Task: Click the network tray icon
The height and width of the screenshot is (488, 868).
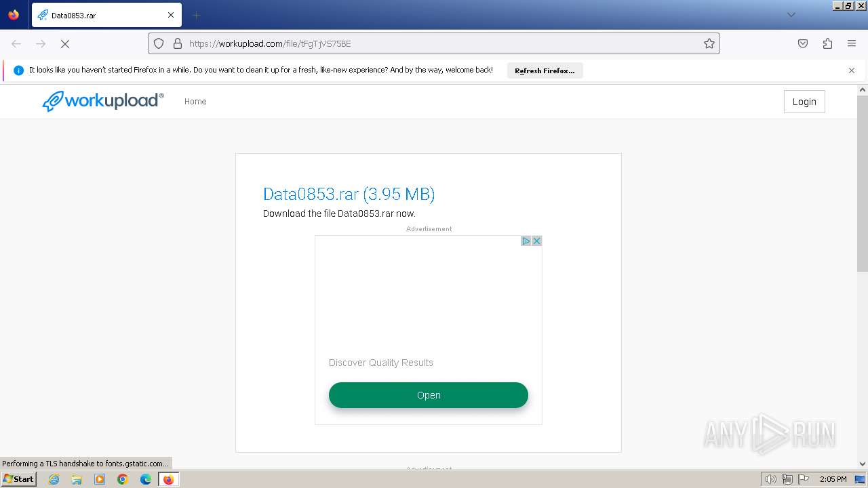Action: point(787,479)
